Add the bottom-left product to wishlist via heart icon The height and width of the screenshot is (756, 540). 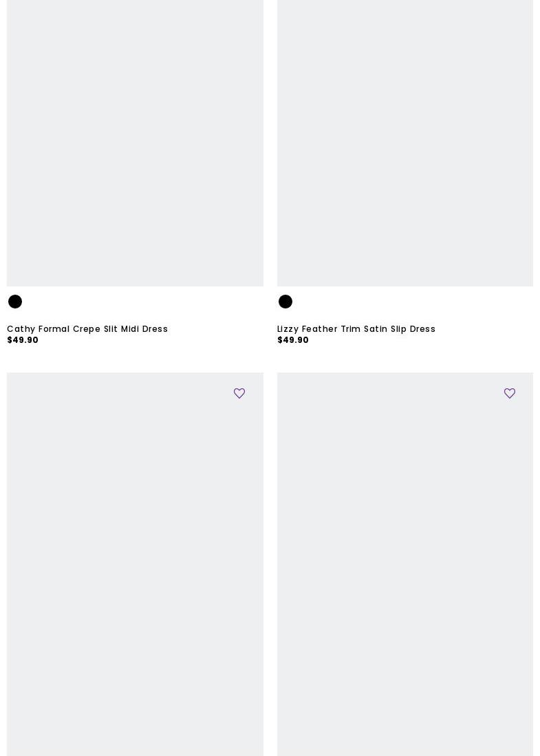(x=239, y=393)
